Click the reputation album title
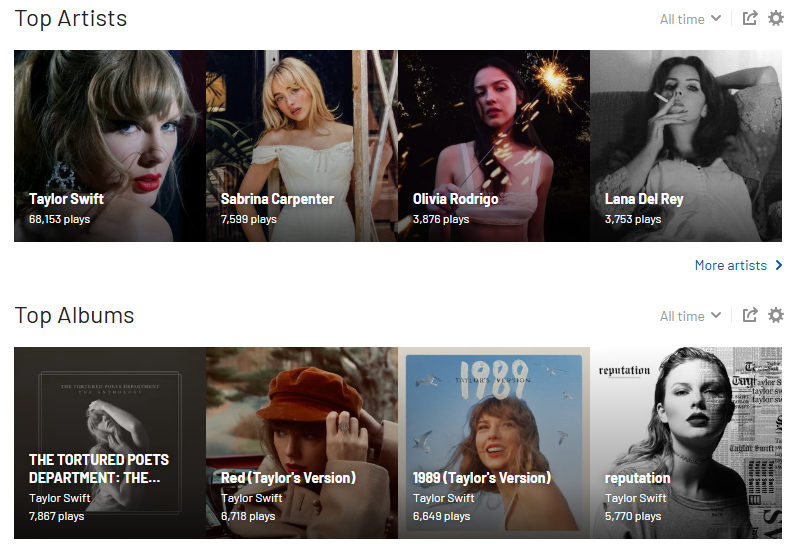 [637, 478]
